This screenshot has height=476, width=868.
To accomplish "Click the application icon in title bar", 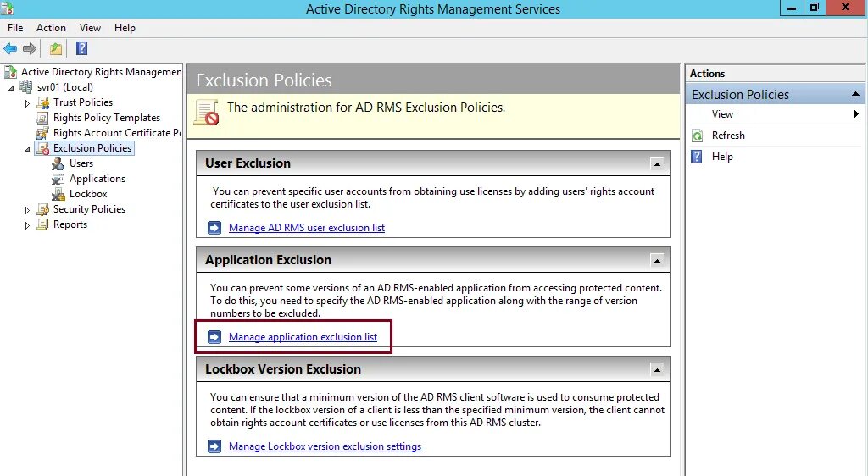I will 7,8.
